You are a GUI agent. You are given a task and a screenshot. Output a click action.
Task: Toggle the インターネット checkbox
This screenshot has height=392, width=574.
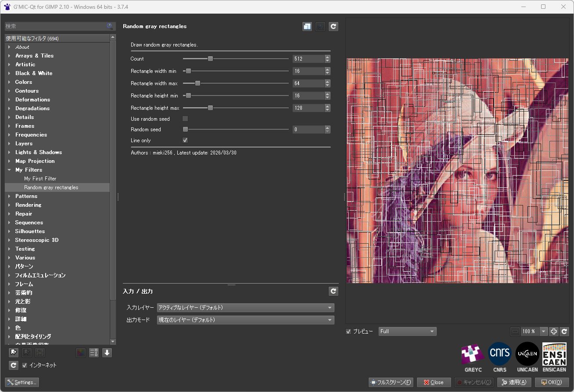tap(25, 365)
